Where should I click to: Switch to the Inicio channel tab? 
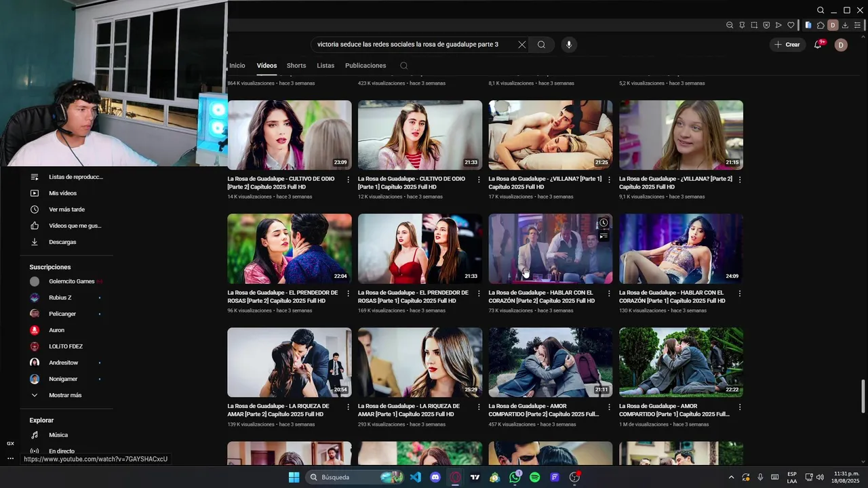(x=237, y=66)
